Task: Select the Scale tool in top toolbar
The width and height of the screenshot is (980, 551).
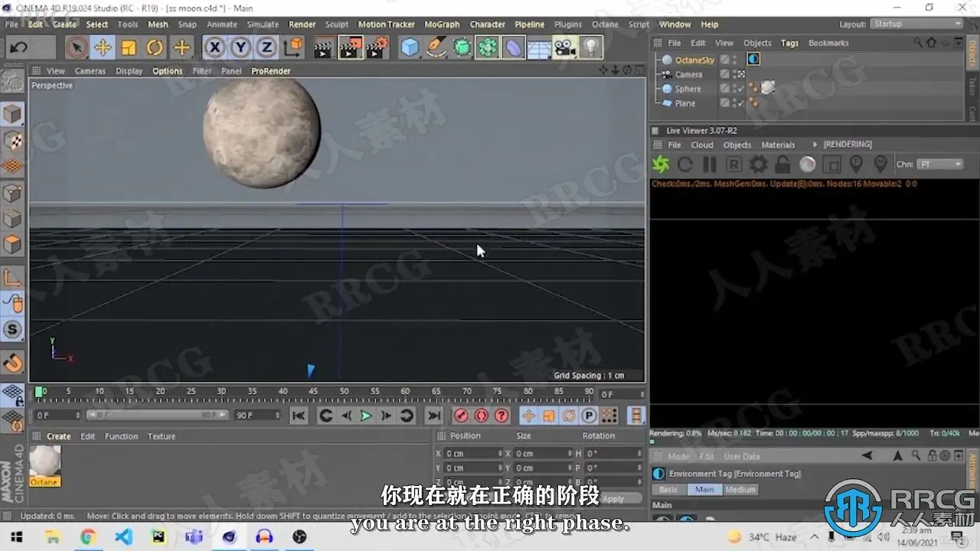Action: (x=129, y=48)
